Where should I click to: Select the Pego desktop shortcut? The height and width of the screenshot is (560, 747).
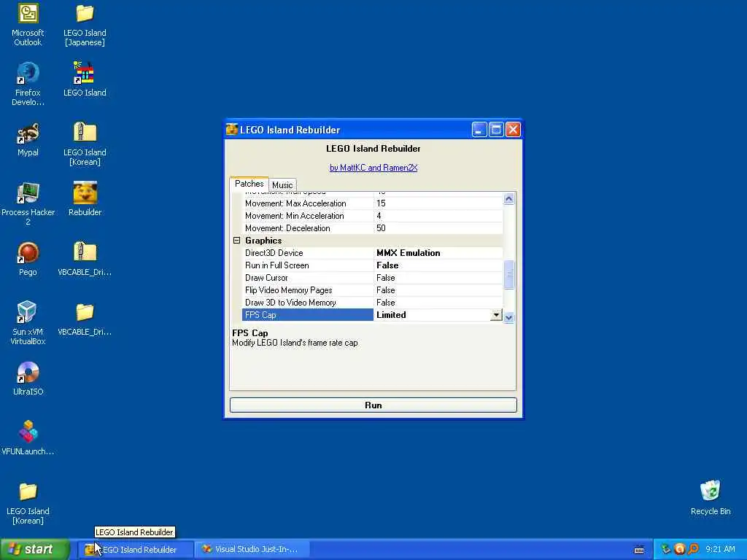[x=28, y=253]
